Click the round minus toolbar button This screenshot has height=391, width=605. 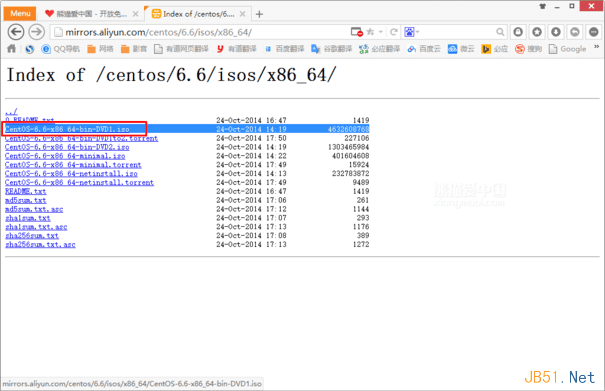tap(593, 32)
